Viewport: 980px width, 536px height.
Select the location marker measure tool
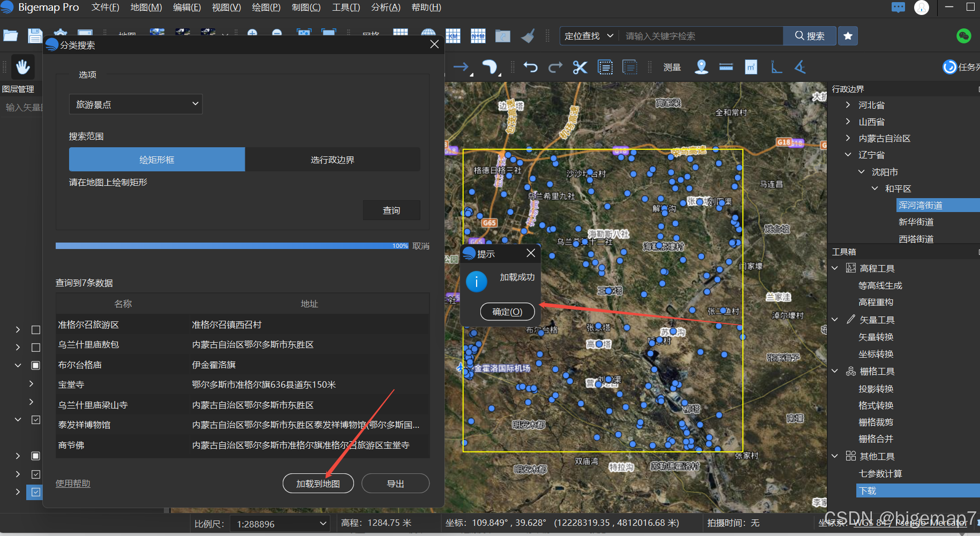[702, 67]
